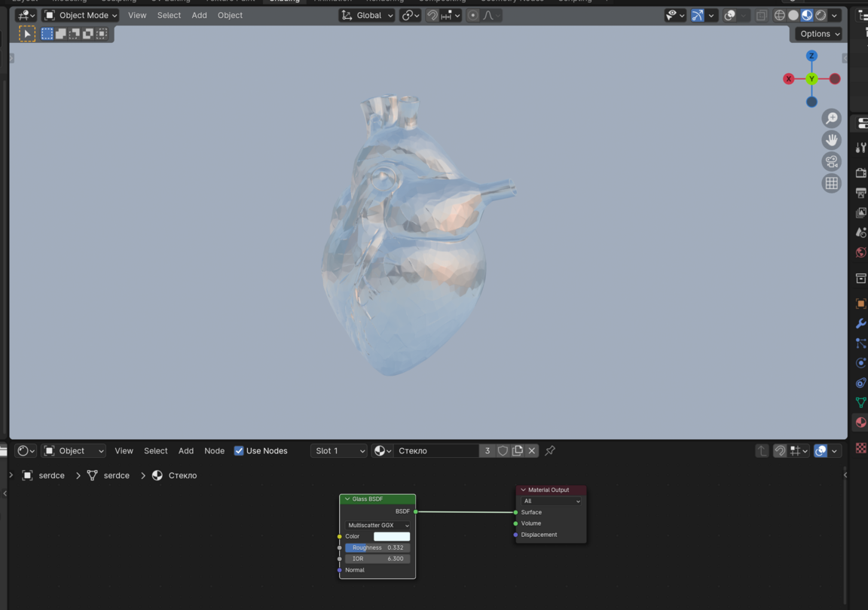Open the Global orientation dropdown
The height and width of the screenshot is (610, 868).
(368, 15)
